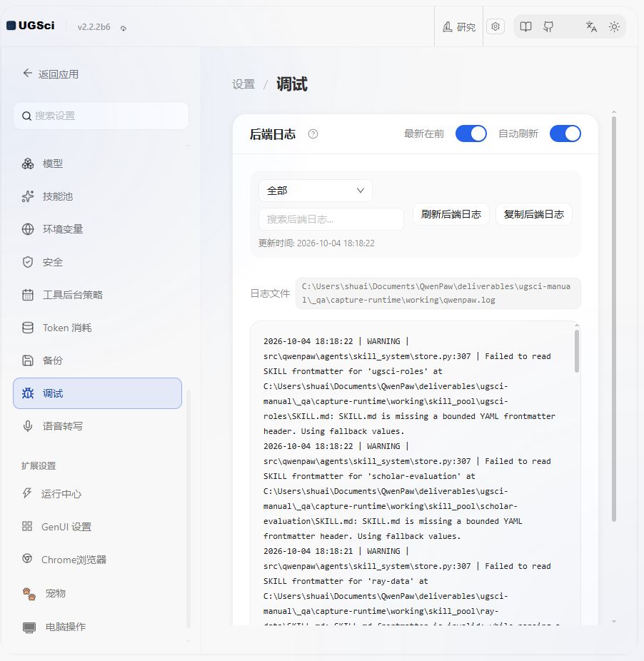Image resolution: width=644 pixels, height=661 pixels.
Task: Click the 备份 save icon
Action: (28, 360)
